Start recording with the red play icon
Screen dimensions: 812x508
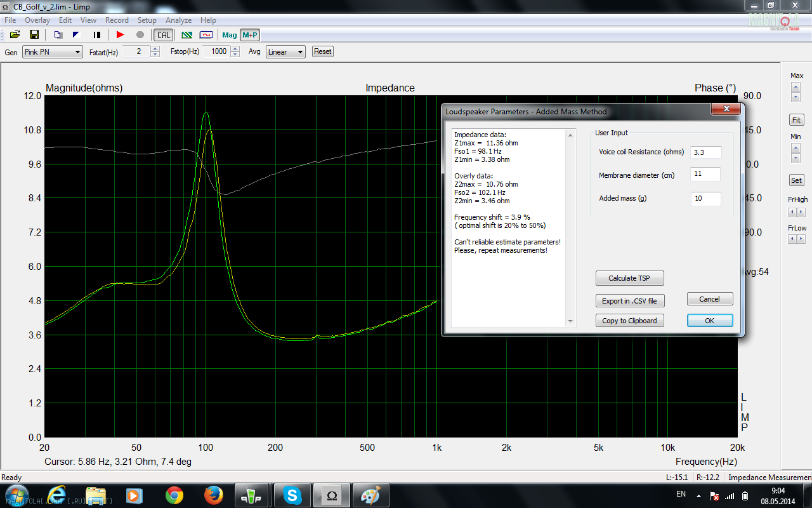tap(121, 35)
